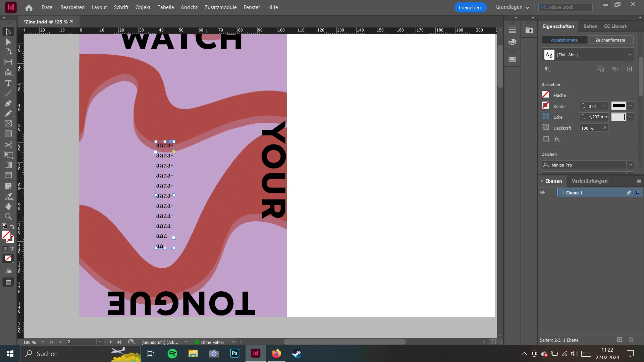The height and width of the screenshot is (362, 644).
Task: Expand the Ebene 1 layer tree
Action: tap(563, 193)
